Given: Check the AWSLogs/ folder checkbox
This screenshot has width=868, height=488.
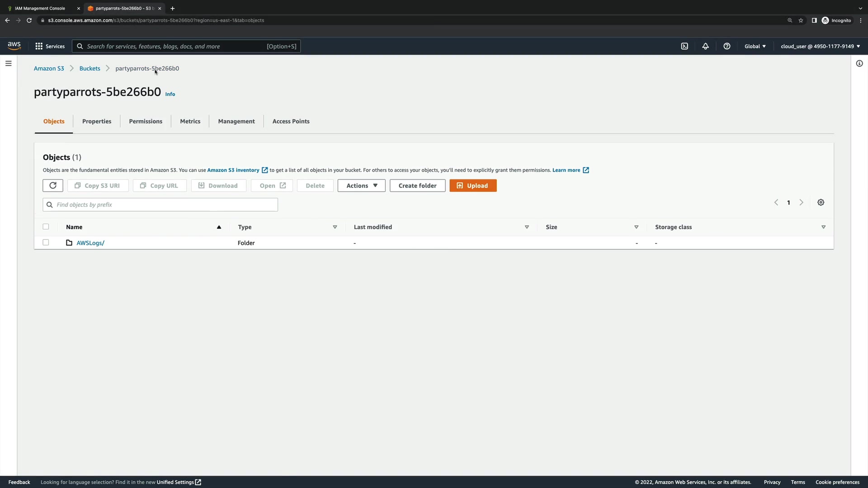Looking at the screenshot, I should (46, 243).
